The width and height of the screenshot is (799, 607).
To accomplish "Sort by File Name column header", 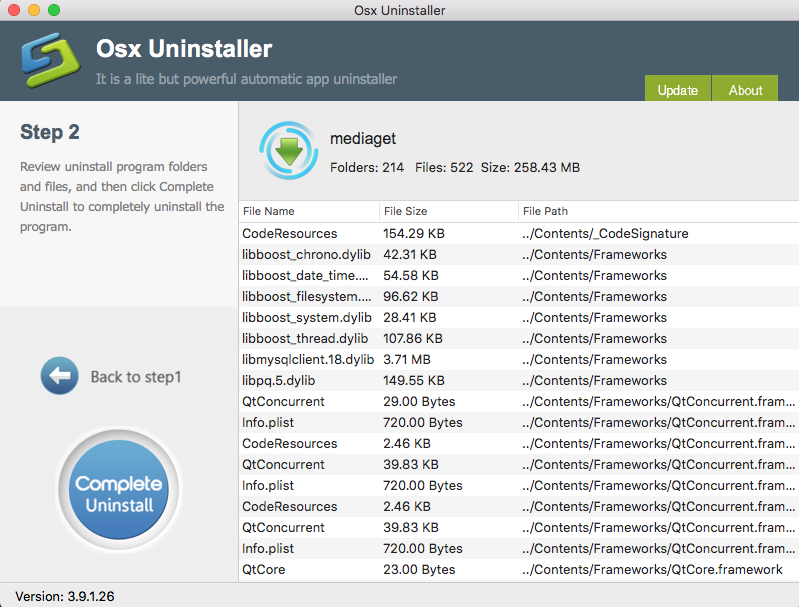I will pos(309,211).
